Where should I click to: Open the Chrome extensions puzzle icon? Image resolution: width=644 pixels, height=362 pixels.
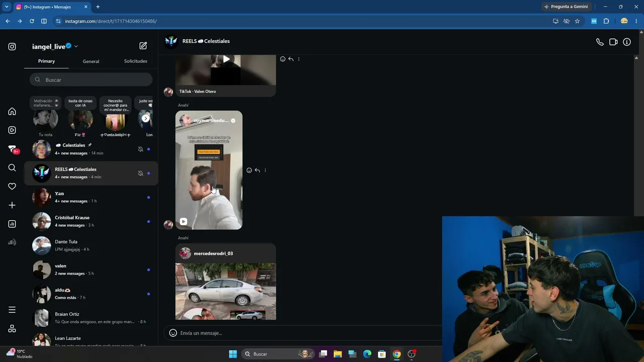606,21
